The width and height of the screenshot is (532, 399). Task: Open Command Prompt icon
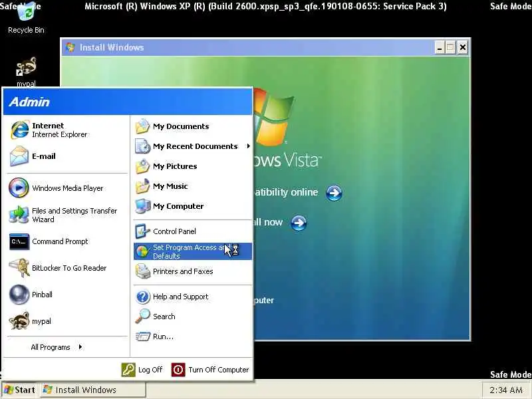tap(19, 241)
